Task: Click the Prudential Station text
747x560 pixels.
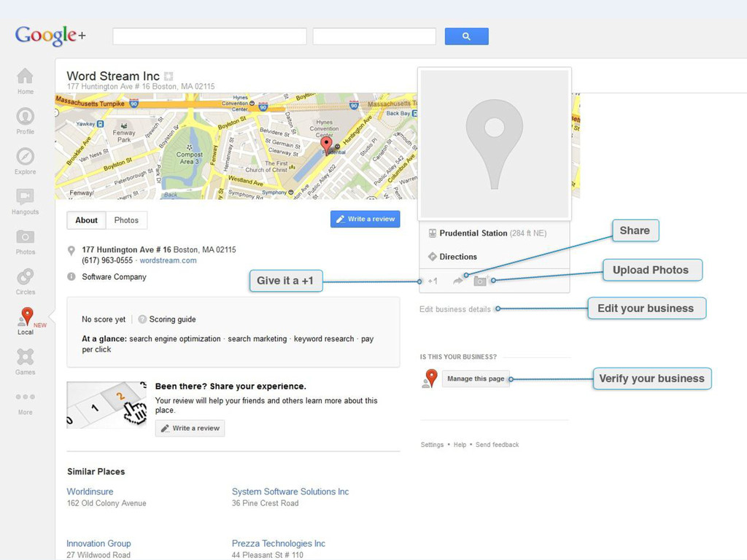Action: click(x=473, y=233)
